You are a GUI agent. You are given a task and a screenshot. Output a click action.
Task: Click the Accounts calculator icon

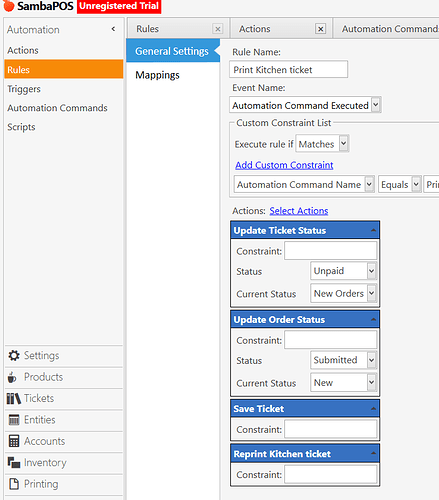[14, 441]
